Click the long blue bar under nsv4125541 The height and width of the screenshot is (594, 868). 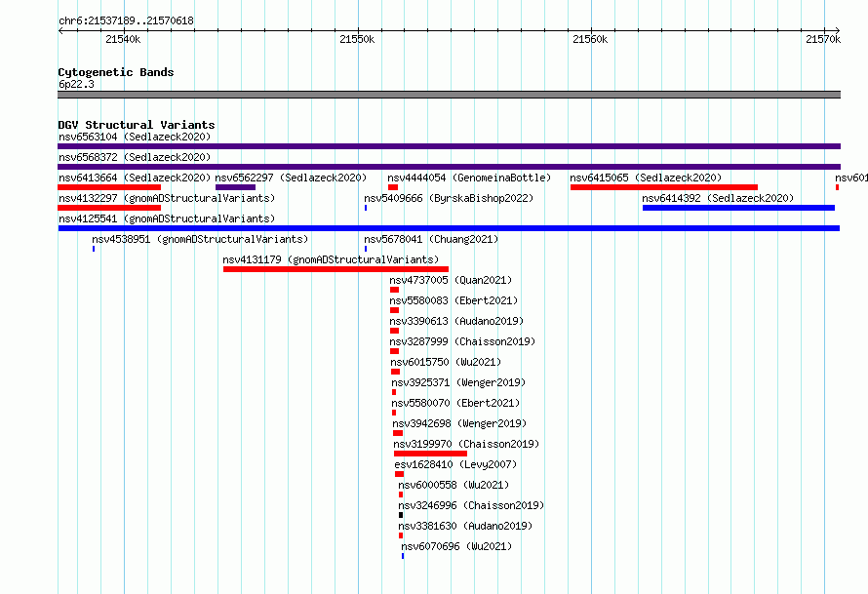pos(449,228)
